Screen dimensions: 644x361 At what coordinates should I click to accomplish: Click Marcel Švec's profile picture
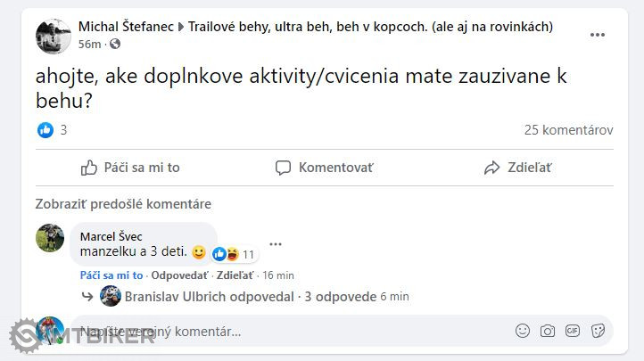[x=50, y=238]
